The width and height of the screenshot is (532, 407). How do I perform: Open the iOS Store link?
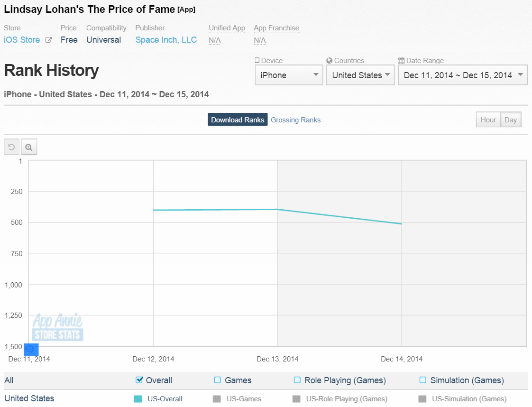(22, 40)
